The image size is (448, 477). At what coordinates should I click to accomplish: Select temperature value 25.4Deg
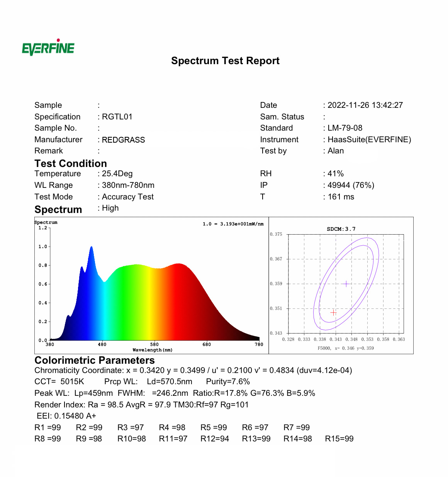pyautogui.click(x=117, y=174)
